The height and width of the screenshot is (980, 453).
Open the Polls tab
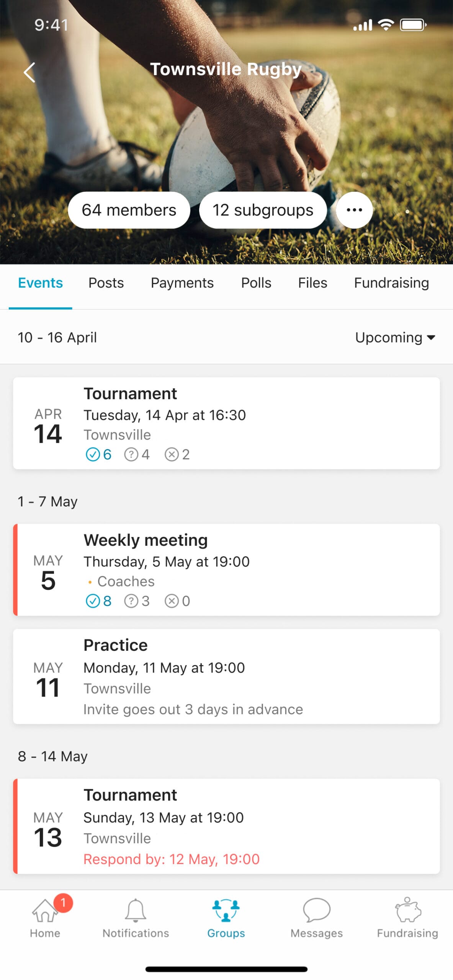[x=256, y=283]
